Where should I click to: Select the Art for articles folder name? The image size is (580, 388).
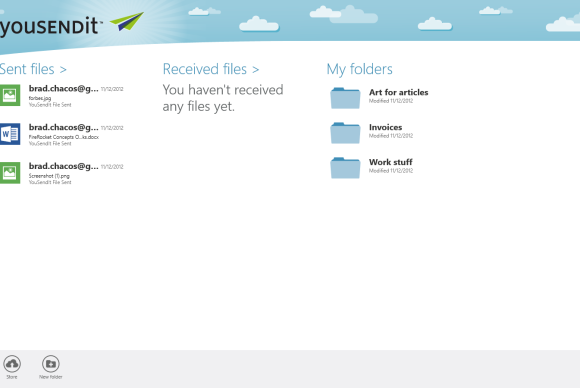[x=398, y=92]
